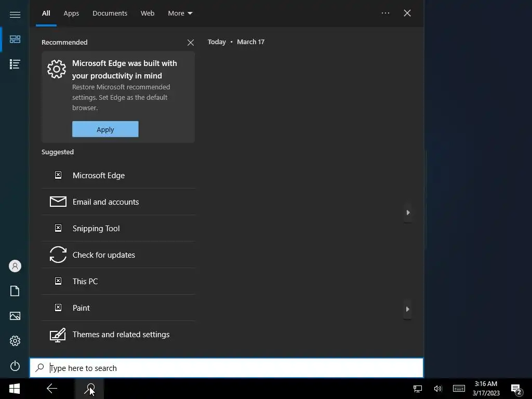Click the refresh icon for Check for updates
This screenshot has height=399, width=532.
coord(58,255)
